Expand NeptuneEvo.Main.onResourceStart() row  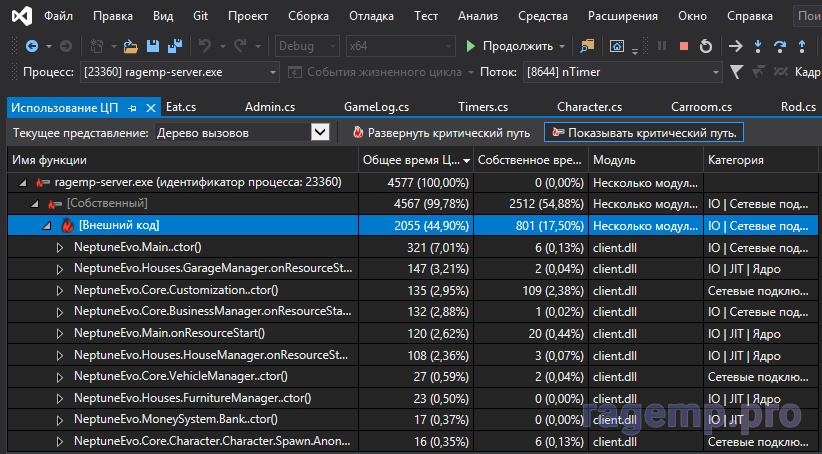pos(59,333)
